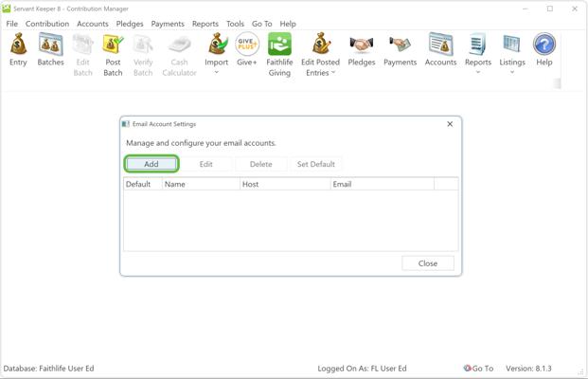Viewport: 588px width, 379px height.
Task: Expand the Listings toolbar dropdown
Action: [x=512, y=73]
